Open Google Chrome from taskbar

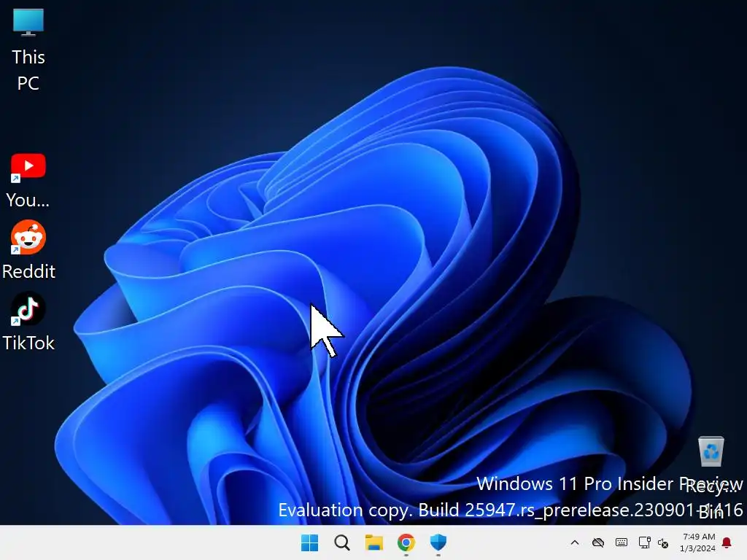(406, 542)
